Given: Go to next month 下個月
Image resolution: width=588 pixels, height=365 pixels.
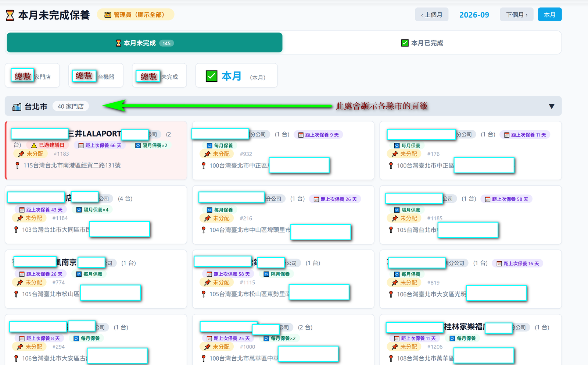Looking at the screenshot, I should [x=516, y=15].
